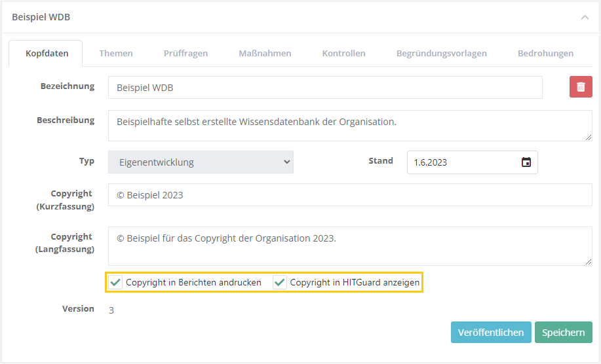Viewport: 601px width, 364px height.
Task: Focus the Beschreibung text area
Action: (350, 126)
